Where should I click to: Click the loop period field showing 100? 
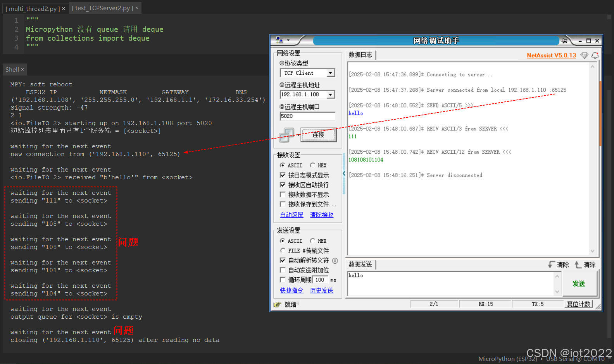[x=320, y=280]
